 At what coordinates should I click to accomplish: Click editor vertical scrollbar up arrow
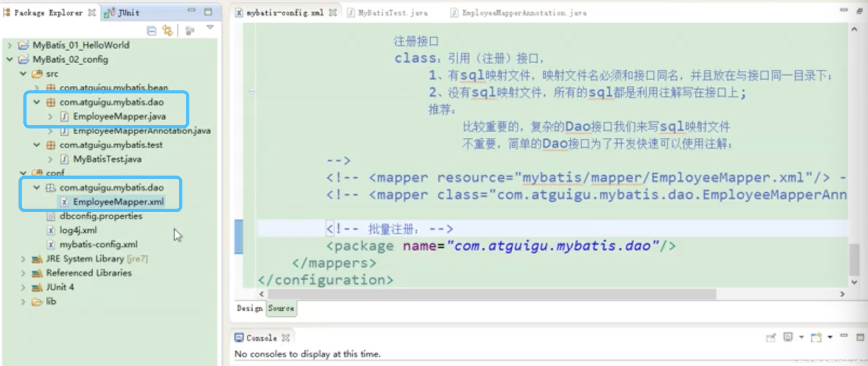854,29
